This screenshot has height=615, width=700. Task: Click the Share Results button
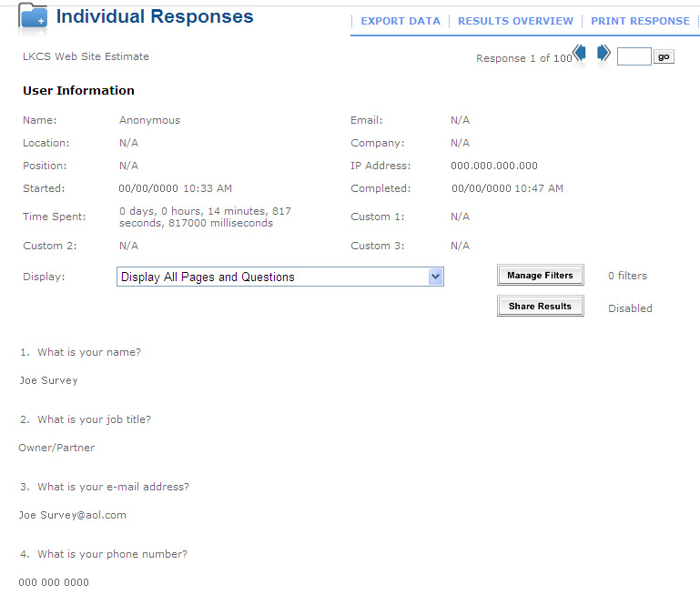540,307
